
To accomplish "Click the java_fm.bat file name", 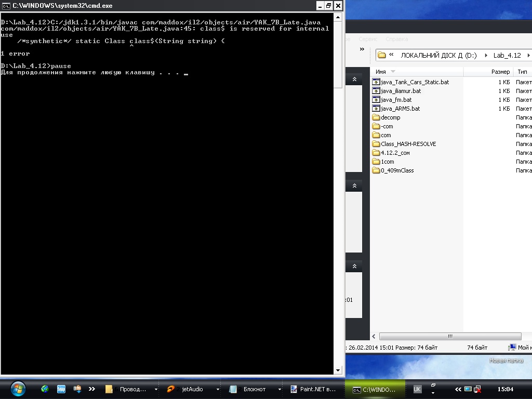I will [x=396, y=100].
